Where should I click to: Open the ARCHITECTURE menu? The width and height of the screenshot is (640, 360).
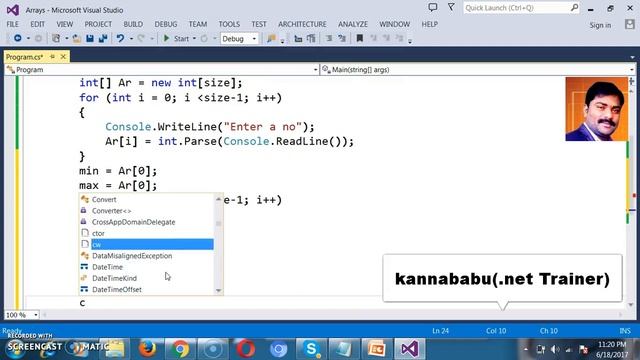[x=302, y=24]
